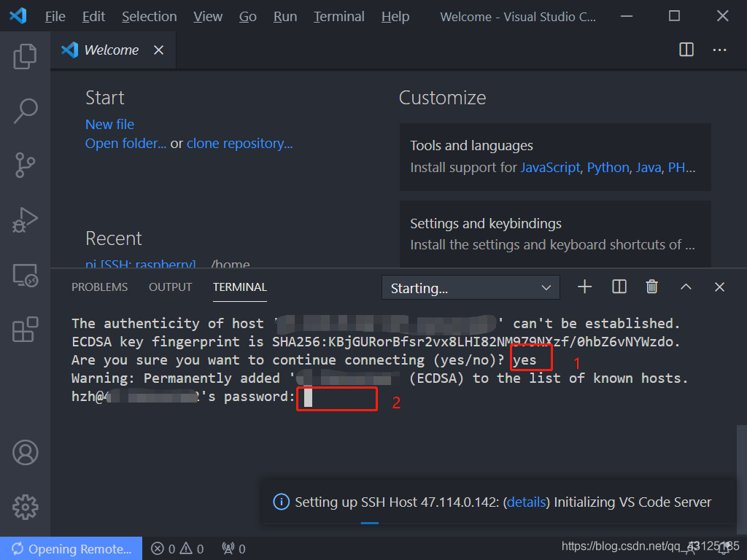Screen dimensions: 747x560
Task: Open the Settings and keybindings card
Action: click(x=555, y=234)
